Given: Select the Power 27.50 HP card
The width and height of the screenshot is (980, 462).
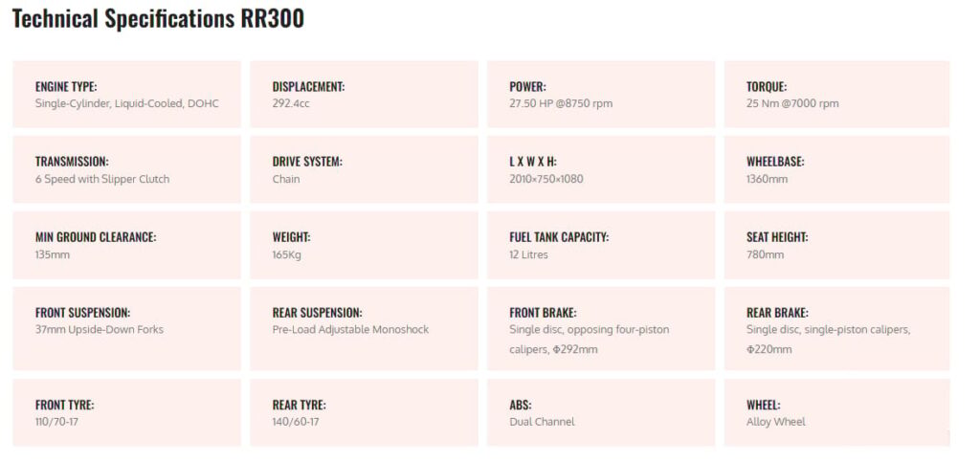Looking at the screenshot, I should point(601,95).
